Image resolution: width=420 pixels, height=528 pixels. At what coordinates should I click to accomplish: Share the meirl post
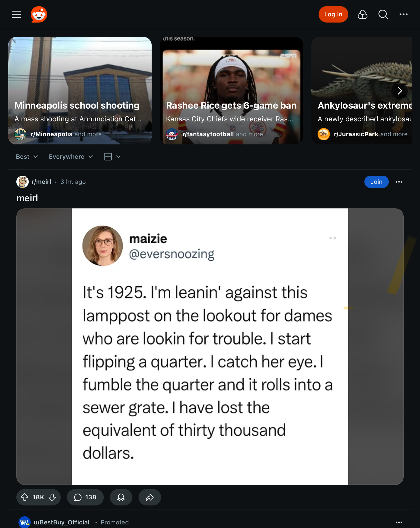pos(150,497)
